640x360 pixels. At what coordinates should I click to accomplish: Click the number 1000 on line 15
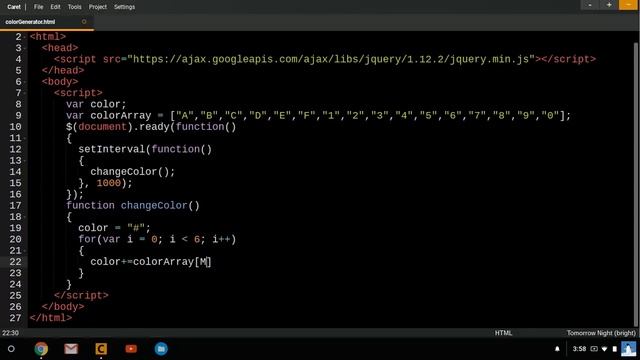coord(109,183)
